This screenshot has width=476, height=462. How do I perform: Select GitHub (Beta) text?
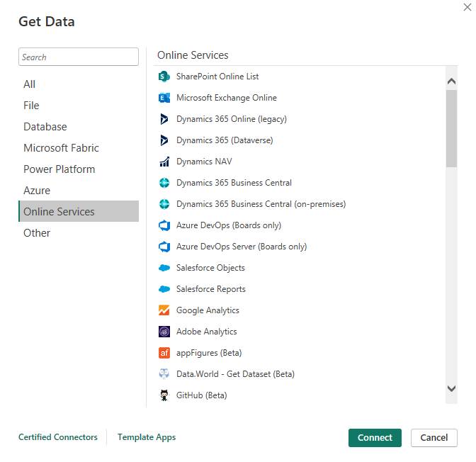tap(202, 395)
